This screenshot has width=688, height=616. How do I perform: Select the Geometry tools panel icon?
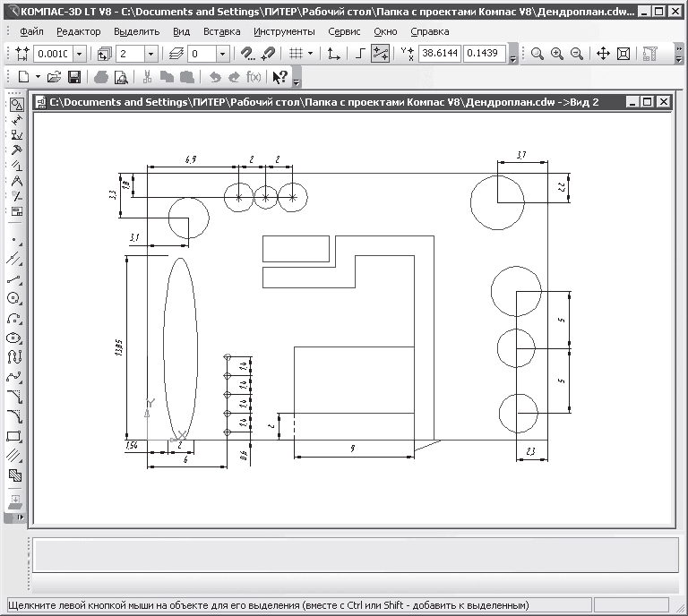15,105
